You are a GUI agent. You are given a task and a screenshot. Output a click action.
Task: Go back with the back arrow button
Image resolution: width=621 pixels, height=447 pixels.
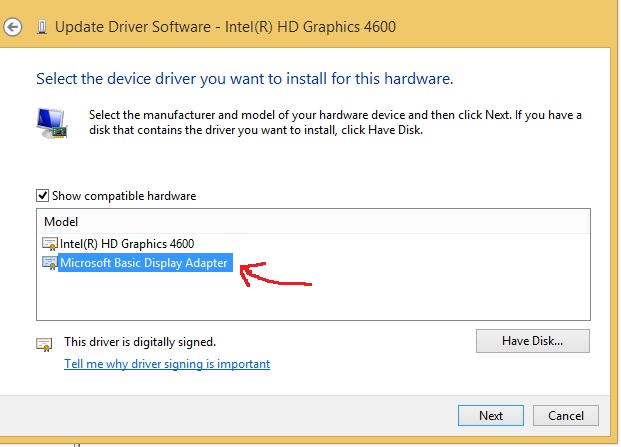(x=13, y=27)
